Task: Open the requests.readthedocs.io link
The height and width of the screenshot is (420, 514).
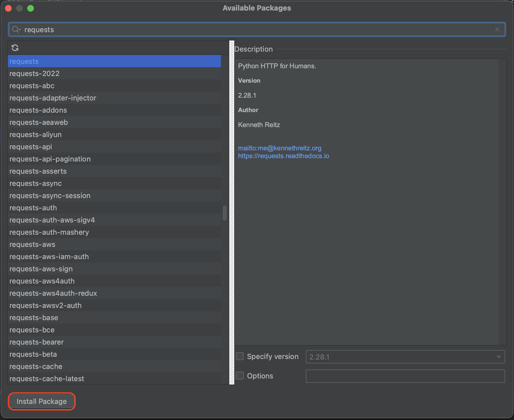Action: pos(283,156)
